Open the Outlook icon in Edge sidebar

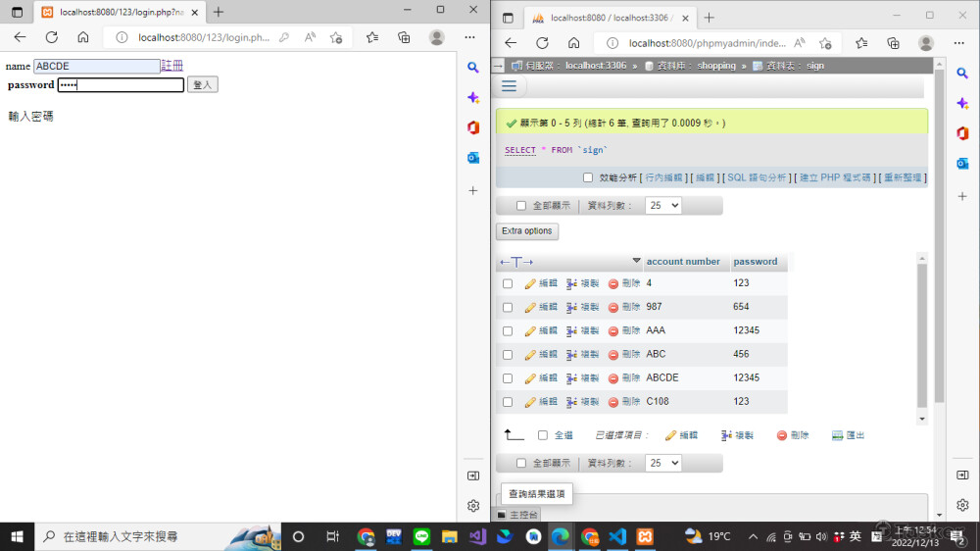point(962,164)
